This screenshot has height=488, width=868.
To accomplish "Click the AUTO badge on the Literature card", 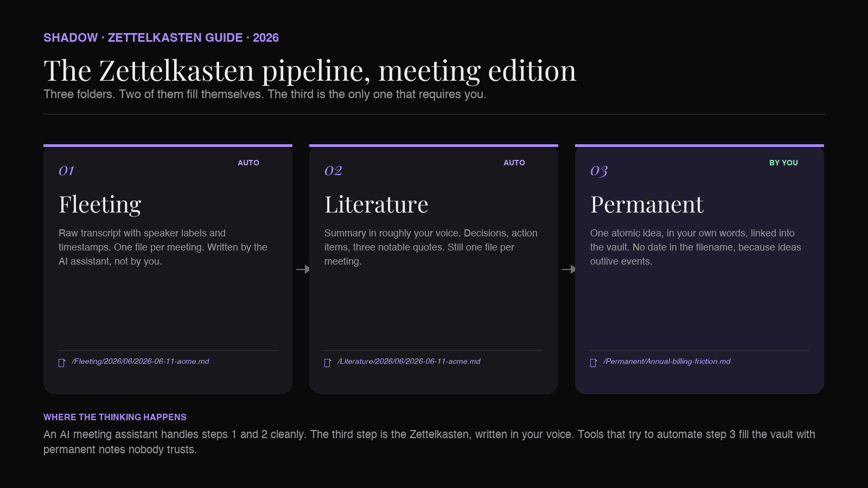I will click(514, 163).
